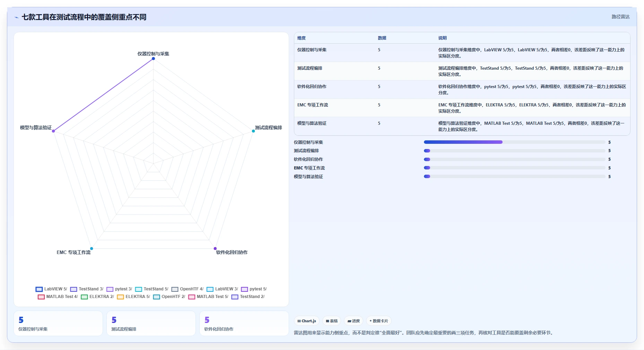Hide the OpenHTF 4/ legend series
This screenshot has width=644, height=350.
coord(188,289)
